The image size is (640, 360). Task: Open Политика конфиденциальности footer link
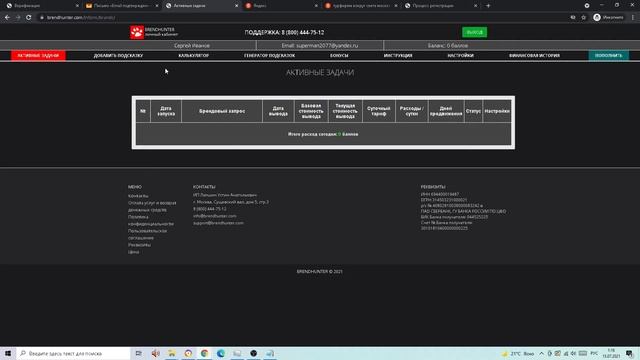[x=151, y=220]
